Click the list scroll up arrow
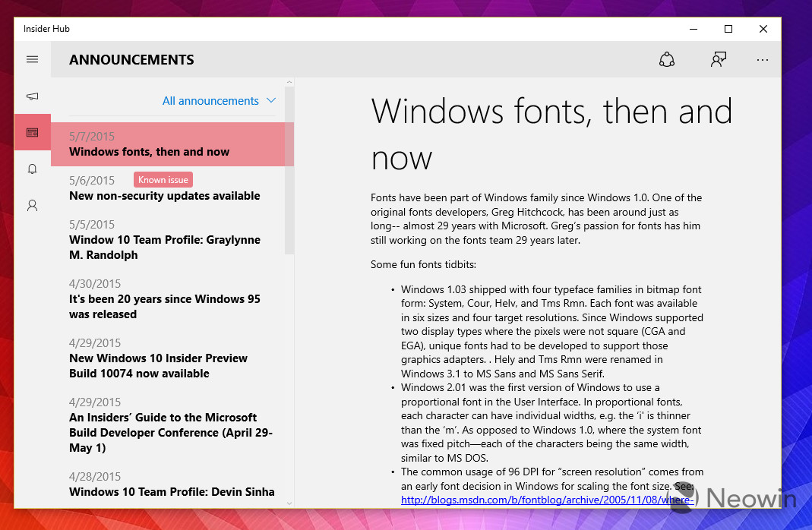The image size is (812, 530). pyautogui.click(x=289, y=82)
